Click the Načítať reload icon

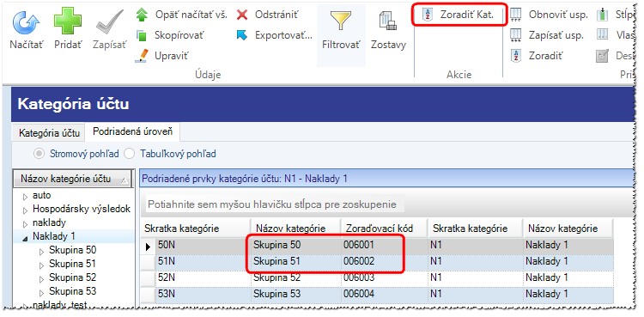(26, 22)
